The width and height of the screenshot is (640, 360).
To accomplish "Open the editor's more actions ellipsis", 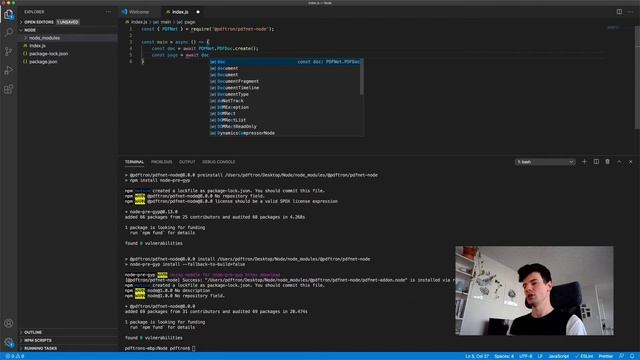I will click(631, 12).
